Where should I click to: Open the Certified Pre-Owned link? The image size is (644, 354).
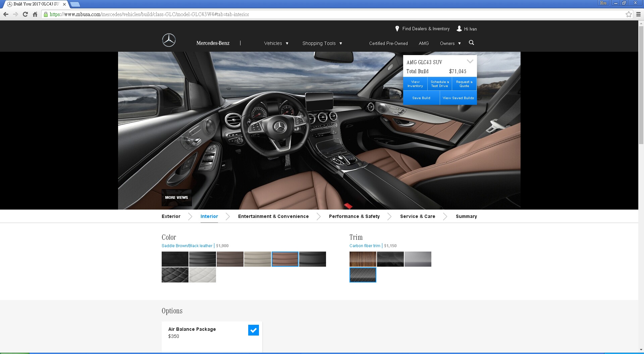(388, 43)
